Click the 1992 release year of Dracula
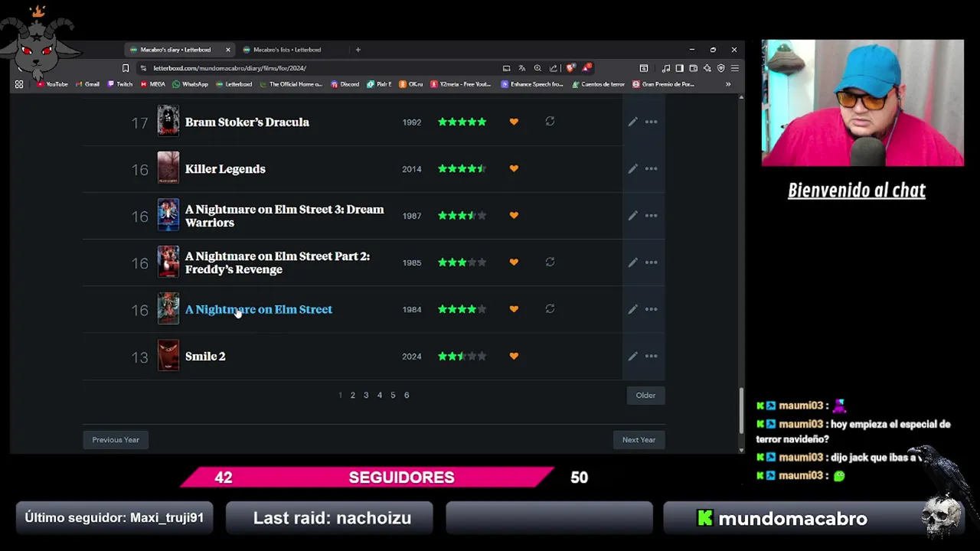Viewport: 980px width, 551px height. tap(412, 122)
